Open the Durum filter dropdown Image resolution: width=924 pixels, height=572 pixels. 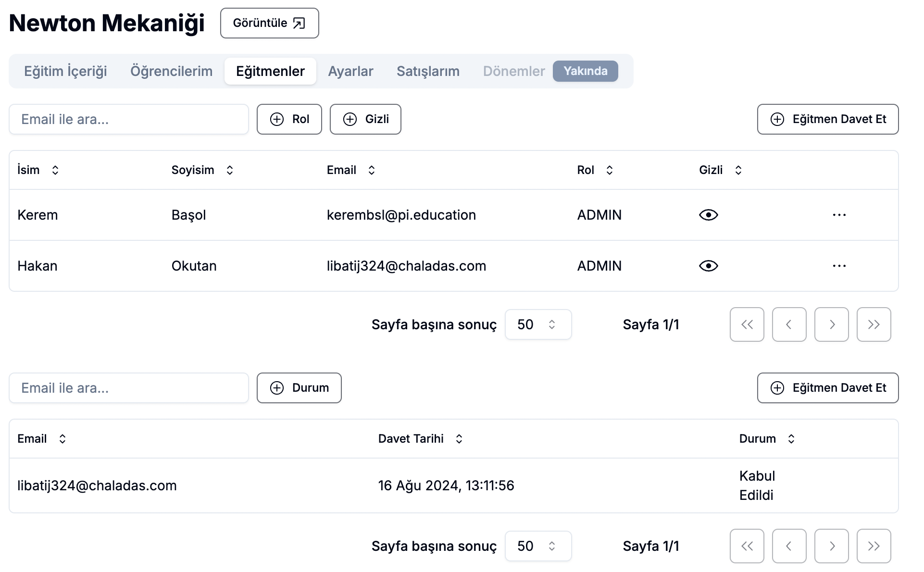299,388
